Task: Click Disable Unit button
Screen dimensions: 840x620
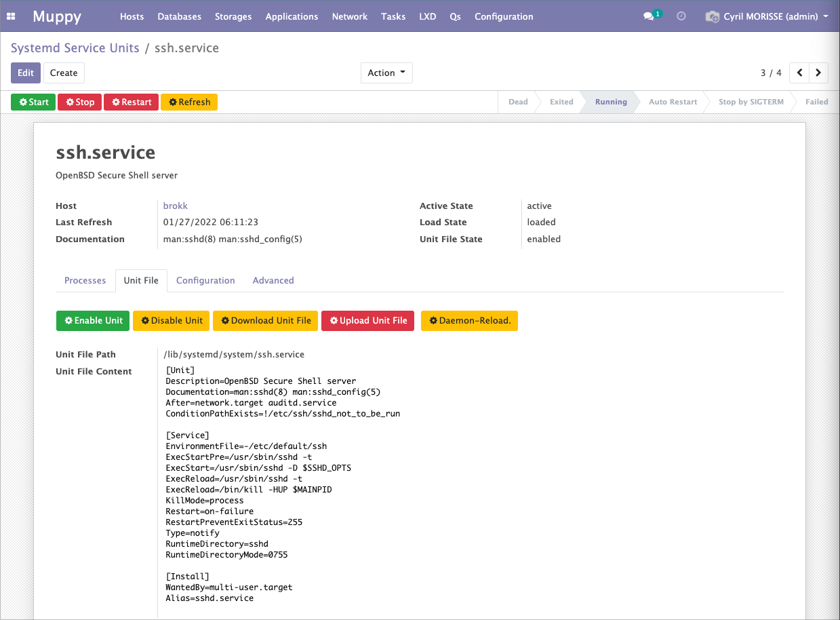Action: click(171, 320)
